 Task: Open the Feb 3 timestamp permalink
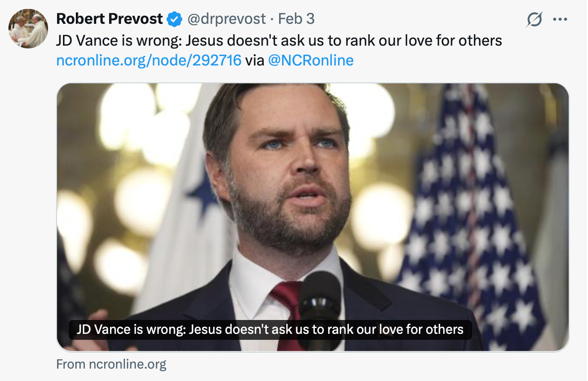point(296,19)
